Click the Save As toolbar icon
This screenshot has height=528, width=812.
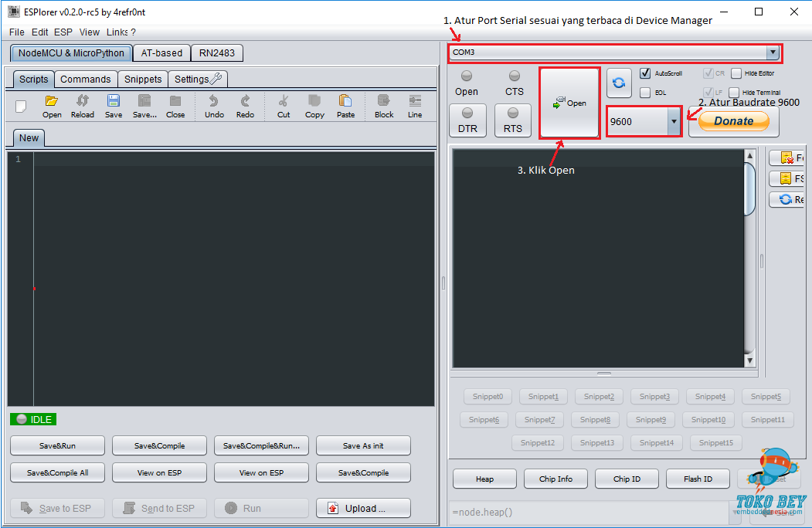[144, 106]
